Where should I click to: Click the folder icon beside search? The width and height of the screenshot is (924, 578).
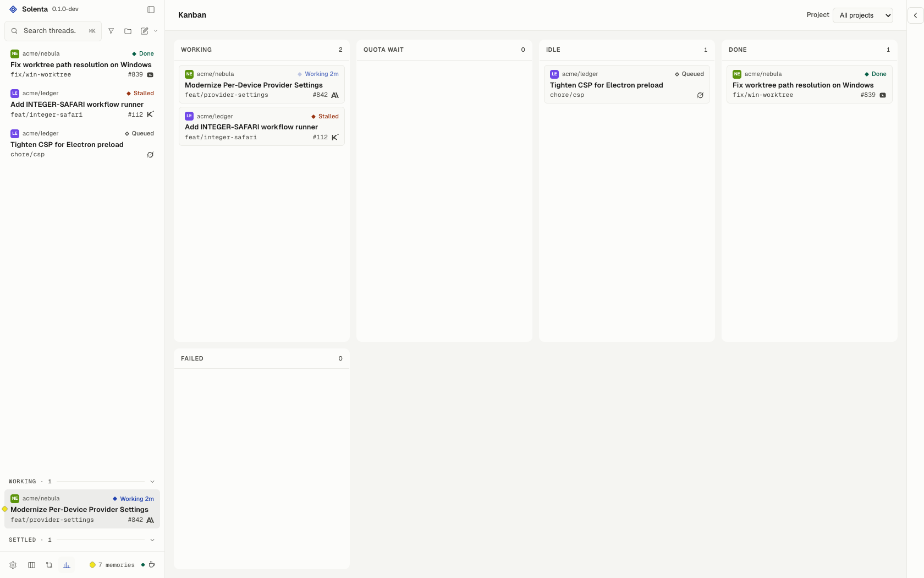tap(128, 31)
